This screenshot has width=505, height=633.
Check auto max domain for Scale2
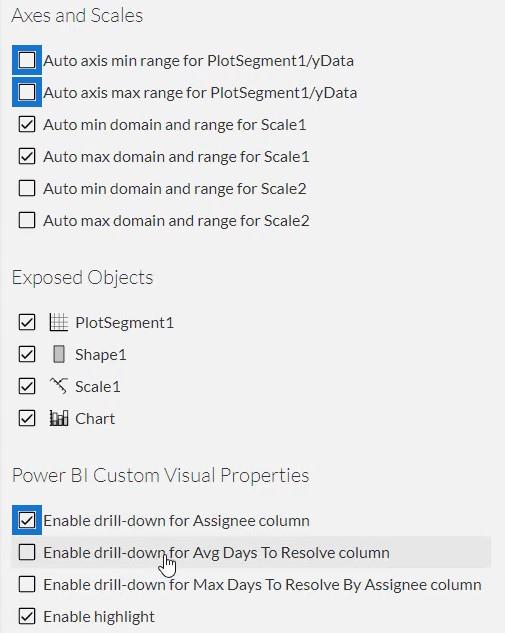click(x=27, y=220)
